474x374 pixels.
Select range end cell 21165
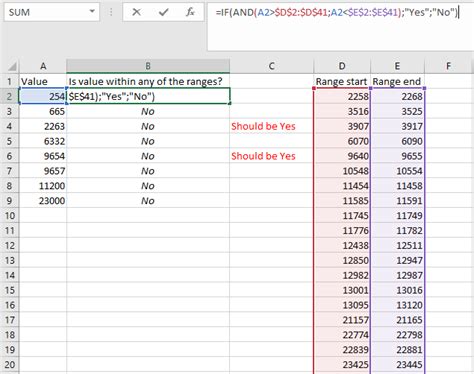[397, 320]
